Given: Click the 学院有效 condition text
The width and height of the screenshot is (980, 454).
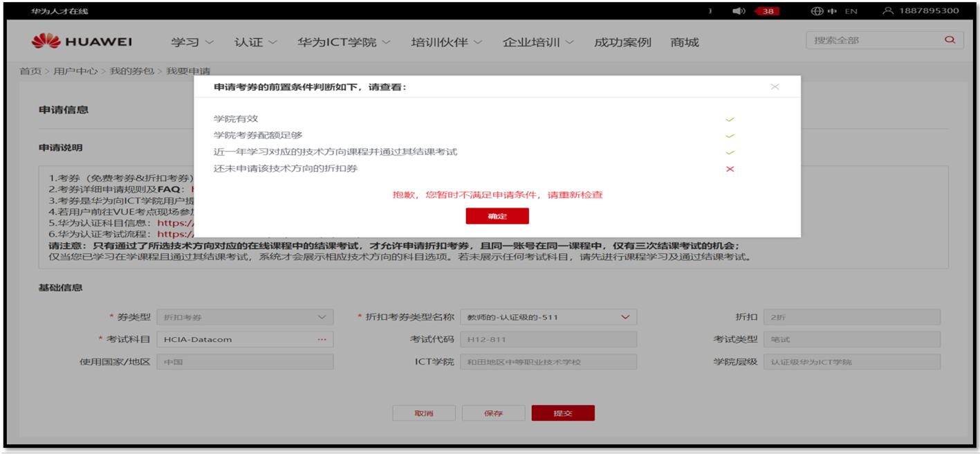Looking at the screenshot, I should pyautogui.click(x=236, y=119).
